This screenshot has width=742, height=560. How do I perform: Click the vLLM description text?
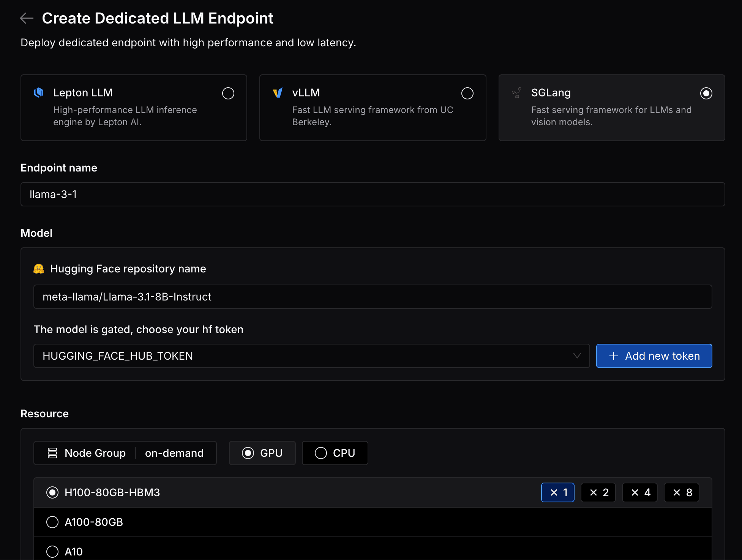(373, 116)
